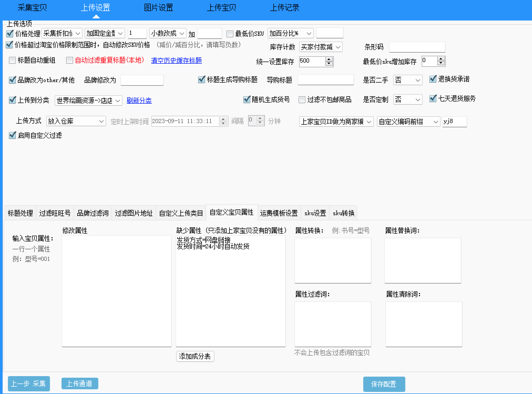View the 上传记录 tab
Image resolution: width=532 pixels, height=394 pixels.
(285, 8)
